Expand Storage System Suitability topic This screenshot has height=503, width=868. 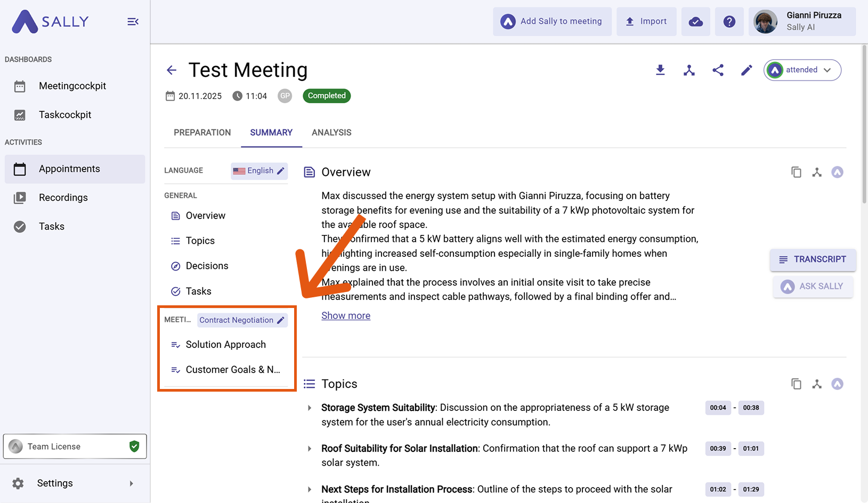tap(310, 408)
